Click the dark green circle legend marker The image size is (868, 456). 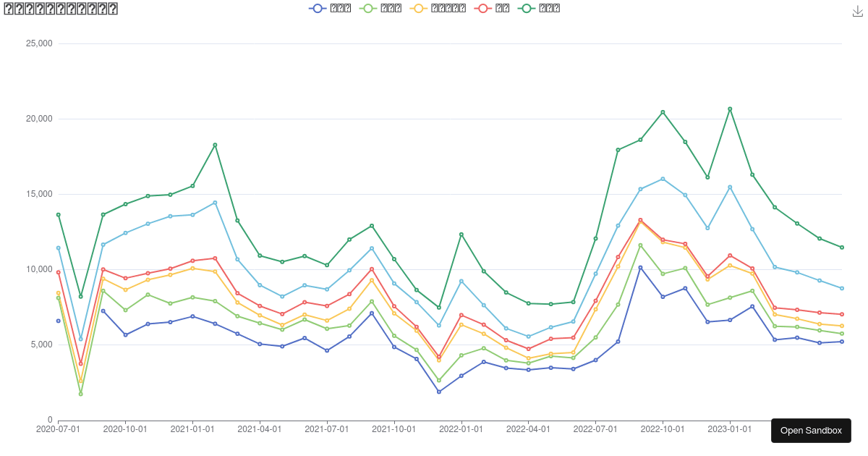click(526, 8)
